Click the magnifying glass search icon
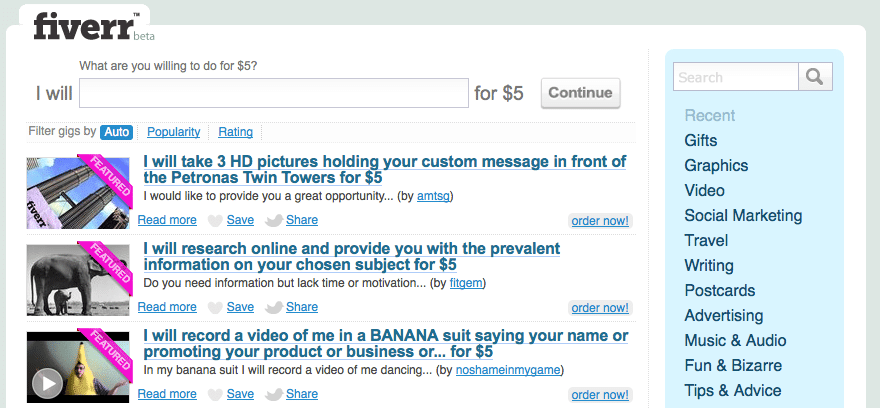Viewport: 880px width, 408px height. coord(815,76)
